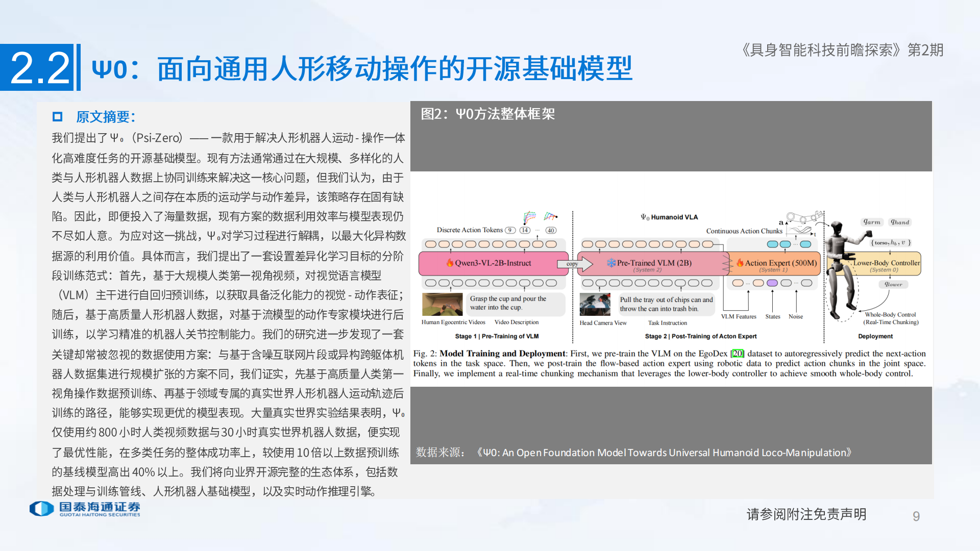Click the square bullet before 原文摘要

coord(57,117)
